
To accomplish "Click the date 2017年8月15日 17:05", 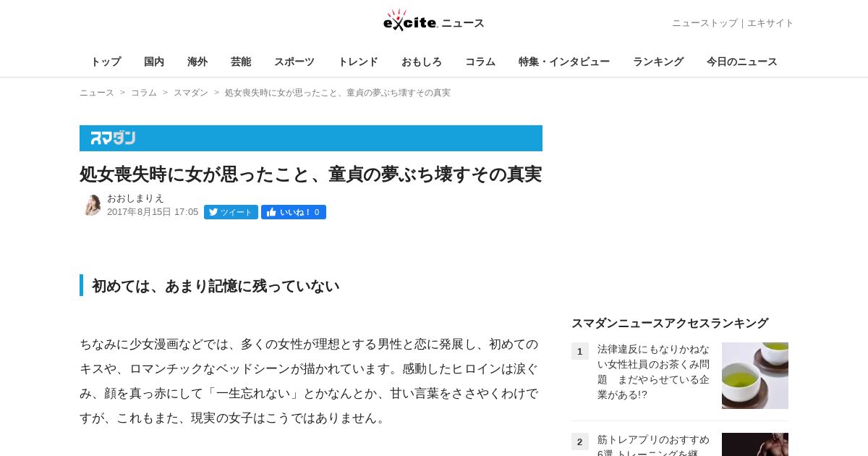I will (x=153, y=212).
